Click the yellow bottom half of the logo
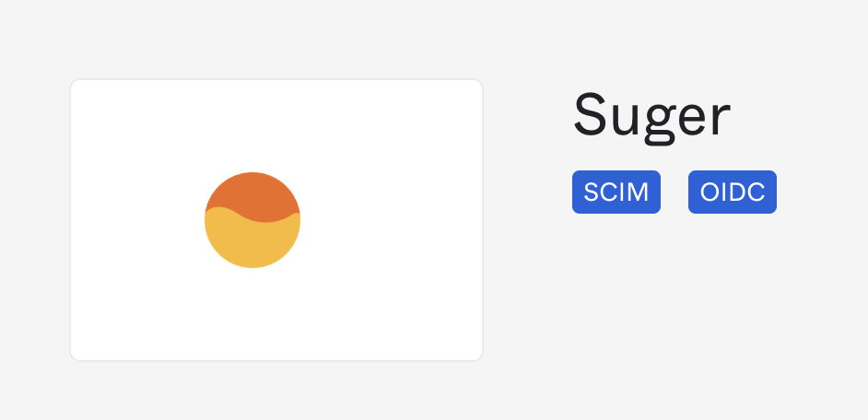 252,244
